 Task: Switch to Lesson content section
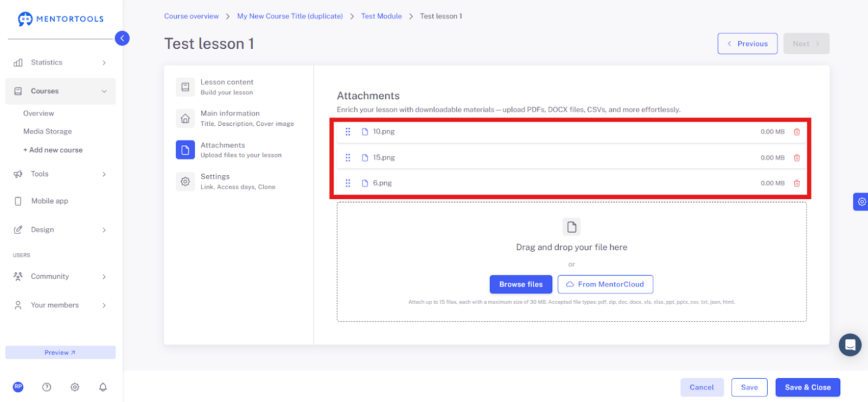coord(227,87)
